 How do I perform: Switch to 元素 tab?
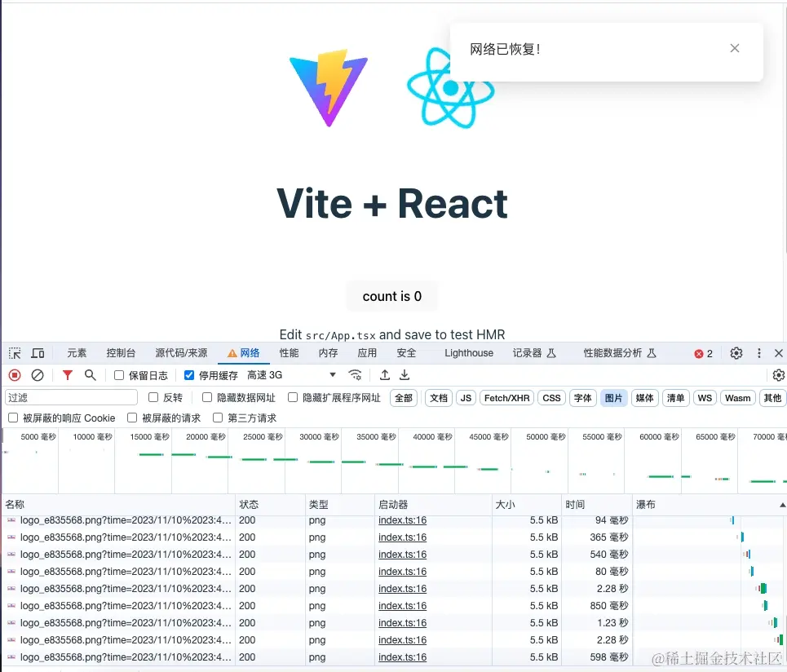point(77,353)
